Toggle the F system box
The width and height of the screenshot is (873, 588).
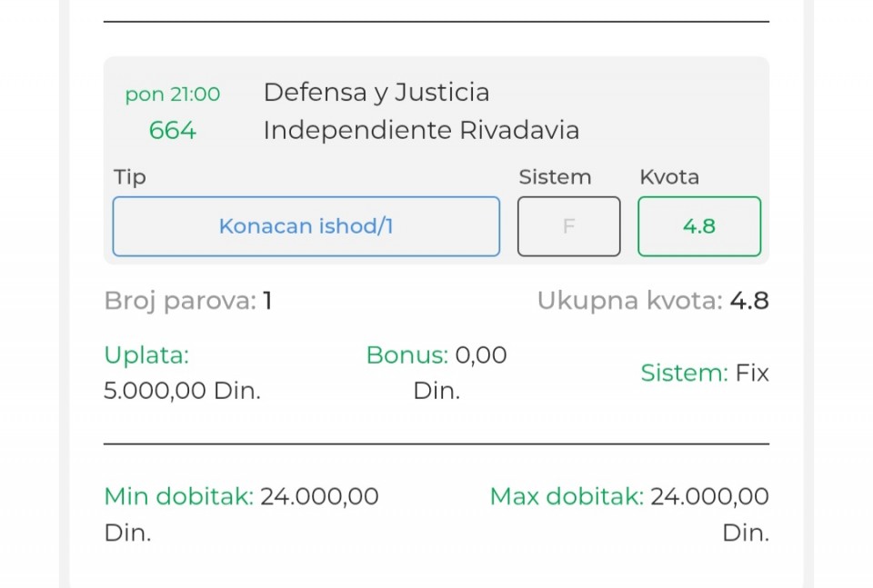click(568, 226)
